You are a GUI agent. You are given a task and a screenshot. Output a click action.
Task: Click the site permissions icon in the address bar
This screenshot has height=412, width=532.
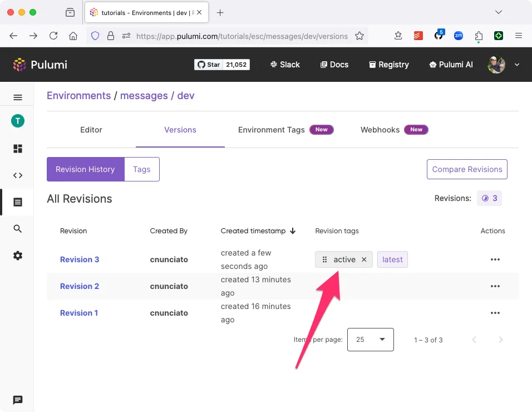(126, 36)
